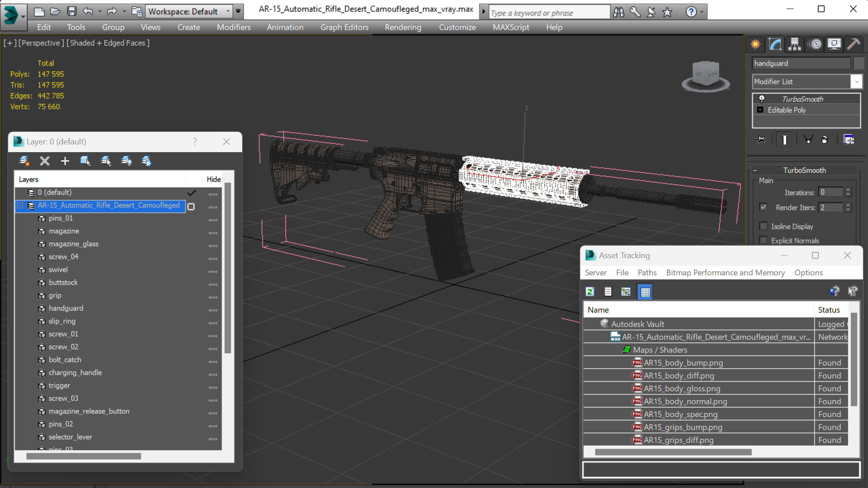Toggle hide for the magazine layer row
Image resolution: width=868 pixels, height=488 pixels.
tap(213, 233)
